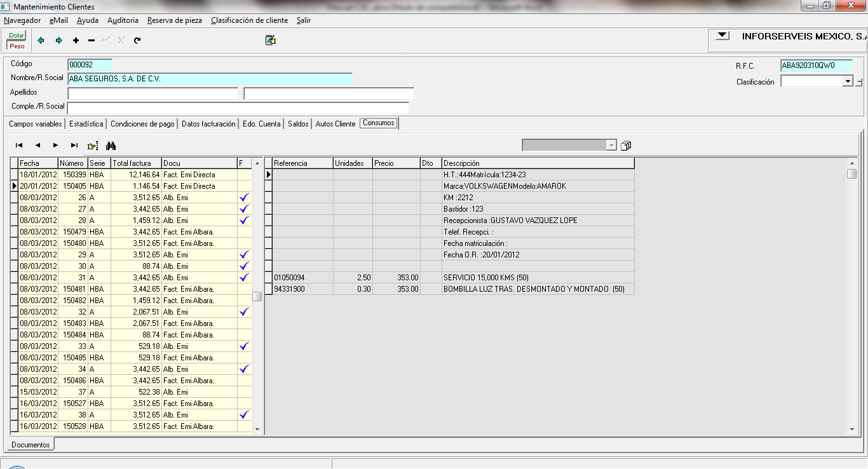Refresh record with circular arrow icon
Screen dimensions: 868x469
tap(137, 41)
